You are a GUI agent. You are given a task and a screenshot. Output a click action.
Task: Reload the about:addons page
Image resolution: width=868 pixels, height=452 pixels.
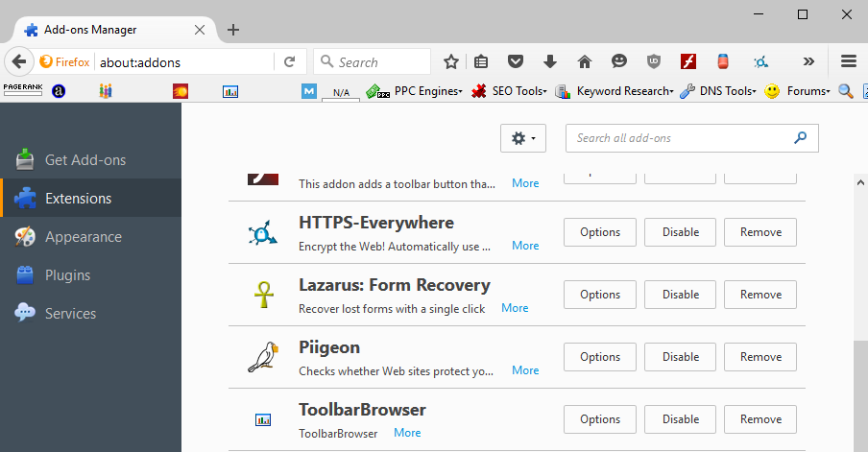click(x=290, y=62)
